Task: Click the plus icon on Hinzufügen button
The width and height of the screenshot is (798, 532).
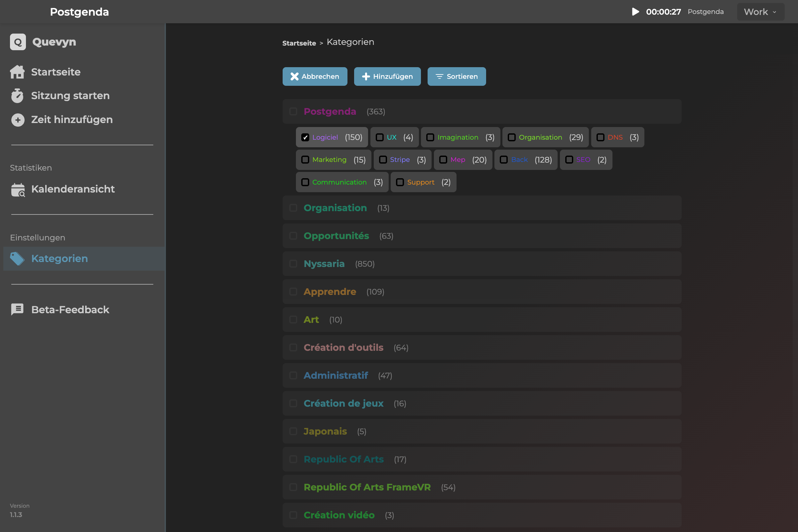Action: click(366, 77)
